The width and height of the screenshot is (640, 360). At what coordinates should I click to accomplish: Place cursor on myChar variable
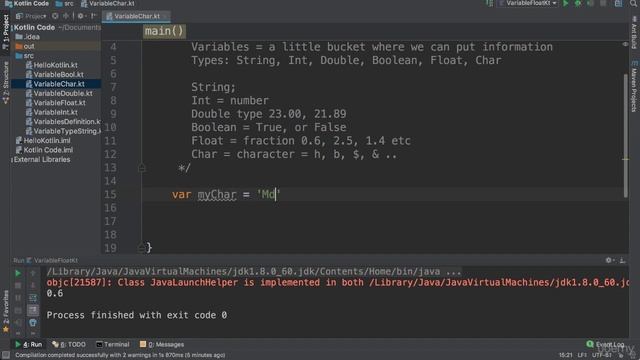(217, 195)
